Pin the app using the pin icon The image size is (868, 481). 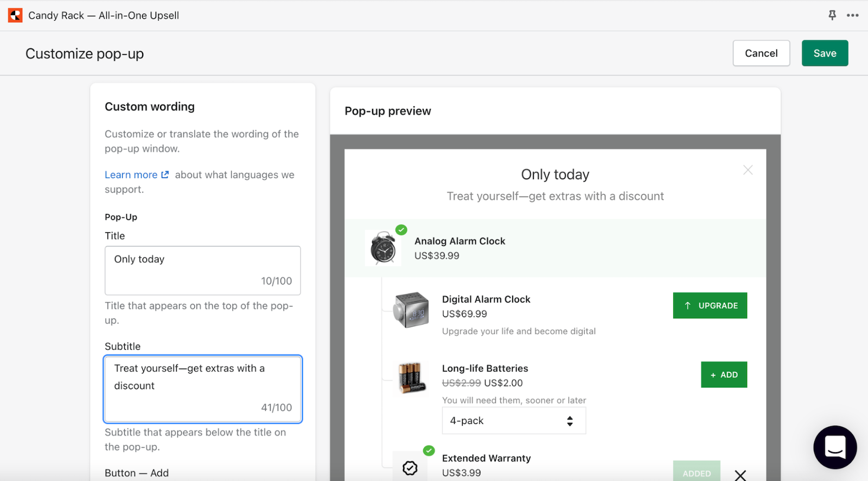[x=832, y=15]
